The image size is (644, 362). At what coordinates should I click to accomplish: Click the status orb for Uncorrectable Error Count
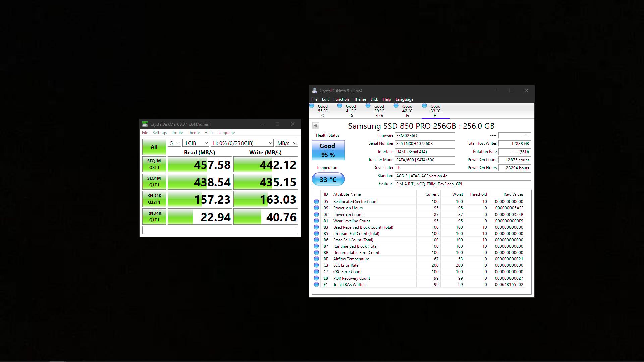pos(316,252)
